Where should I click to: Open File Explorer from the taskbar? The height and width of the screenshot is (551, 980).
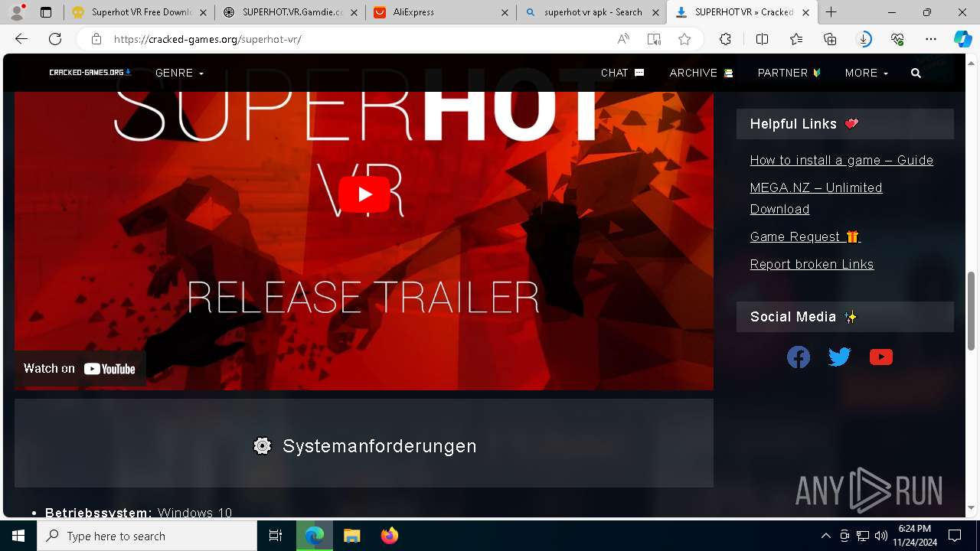click(351, 536)
